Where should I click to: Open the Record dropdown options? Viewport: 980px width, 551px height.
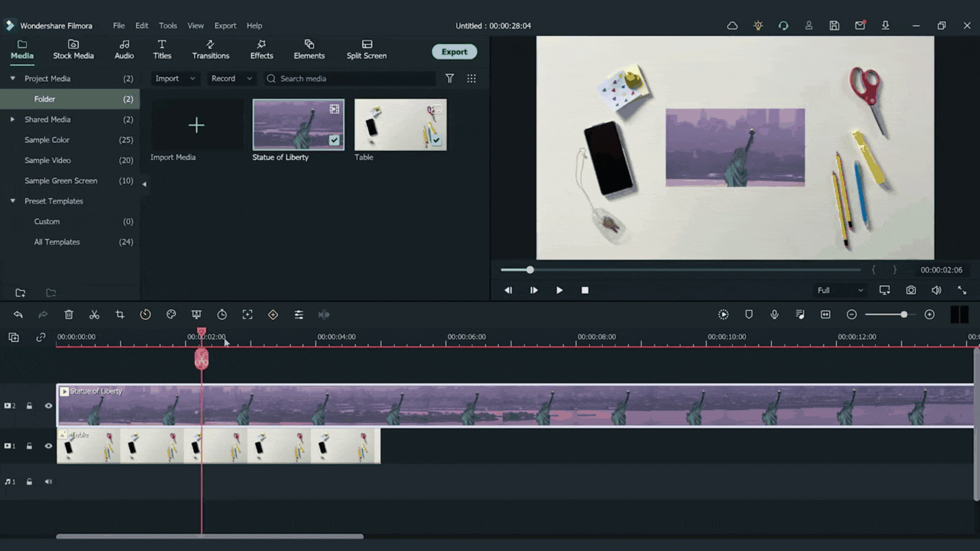pos(249,78)
